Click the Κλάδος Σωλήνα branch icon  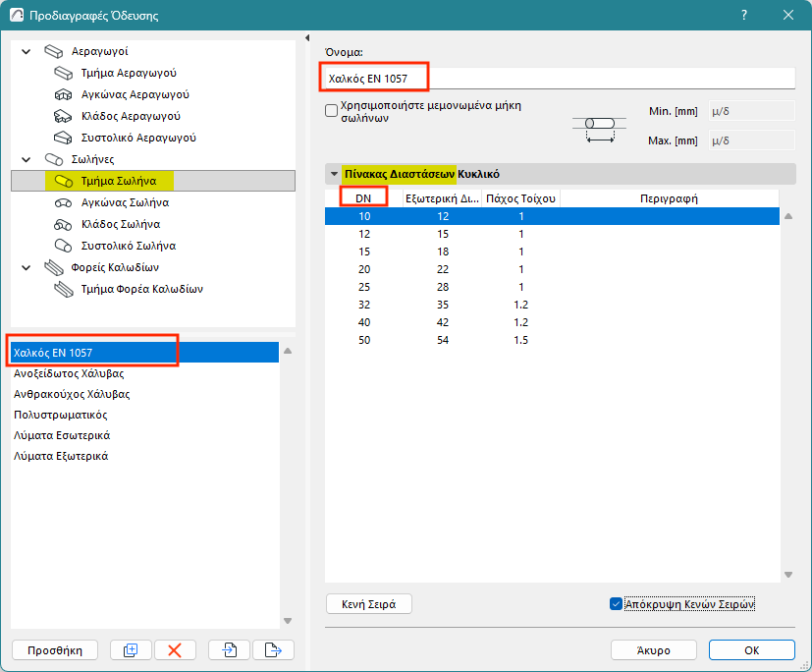[63, 224]
